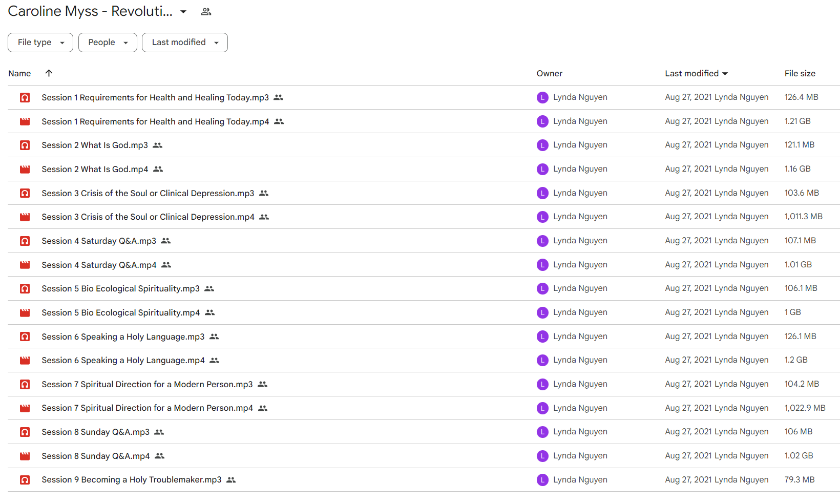Click shared icon beside Session 7 Spiritual Direction mp3
The image size is (840, 504).
coord(262,384)
